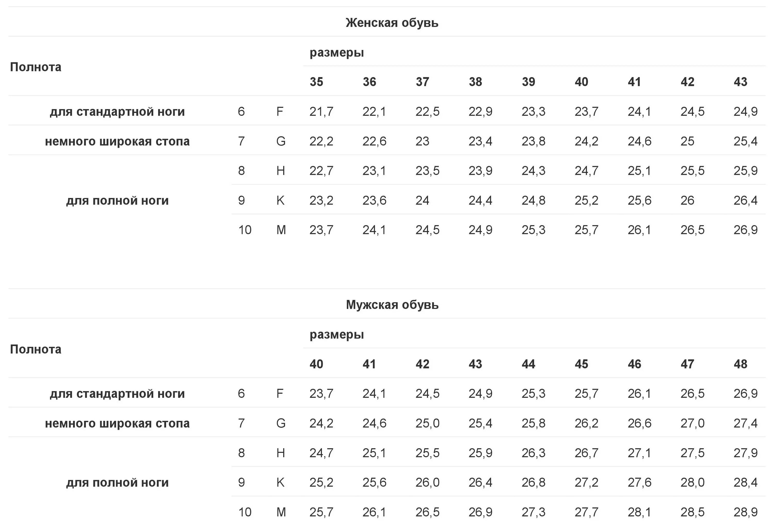Click width letter M in women's table
This screenshot has height=532, width=774.
pyautogui.click(x=281, y=230)
